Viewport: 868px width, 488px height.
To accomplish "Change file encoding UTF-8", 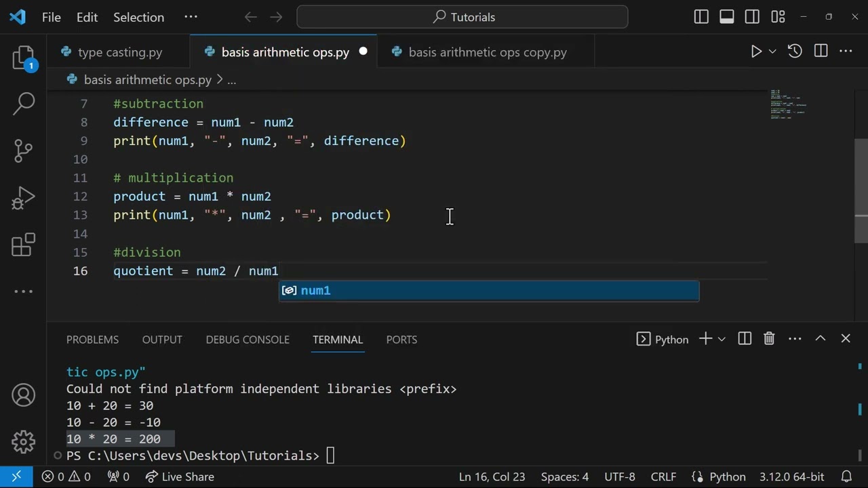I will tap(619, 476).
